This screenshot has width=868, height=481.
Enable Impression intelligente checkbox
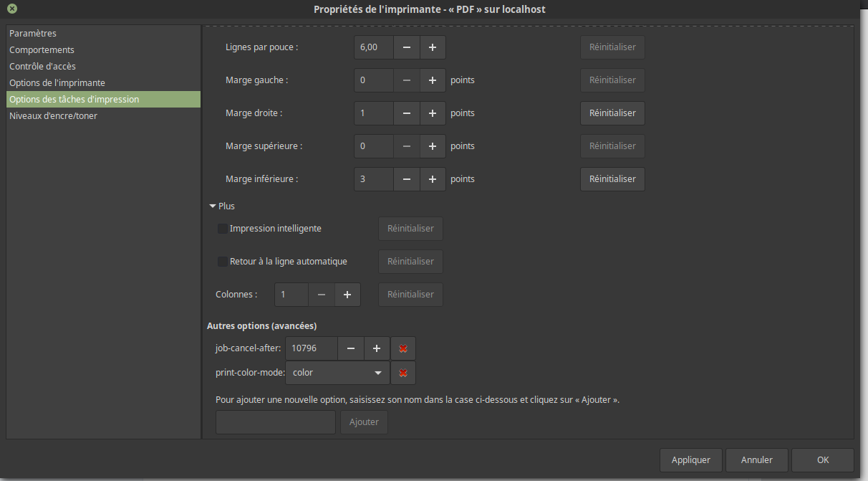(x=223, y=229)
